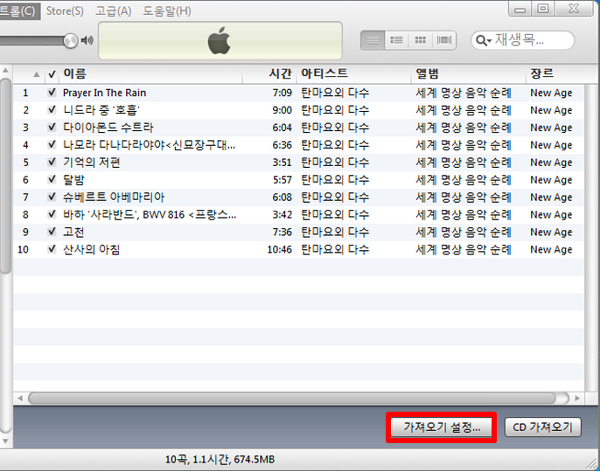600x472 pixels.
Task: Maximize the iTunes window
Action: [x=543, y=8]
